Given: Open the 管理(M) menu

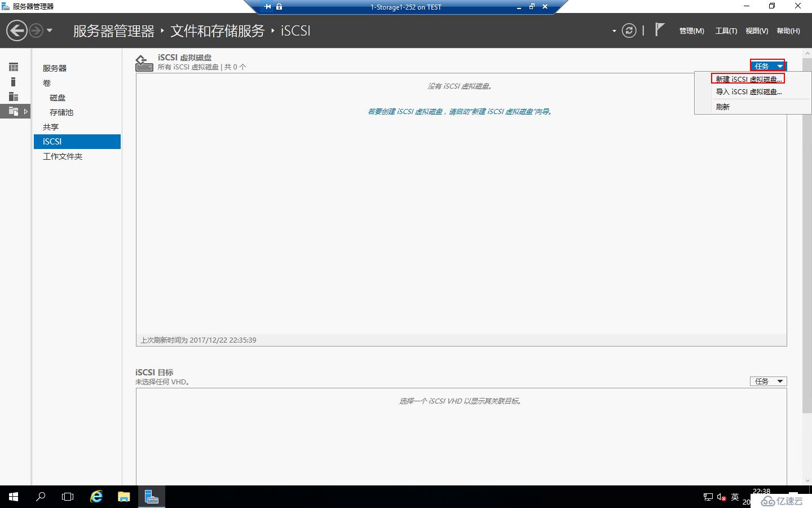Looking at the screenshot, I should pos(691,31).
